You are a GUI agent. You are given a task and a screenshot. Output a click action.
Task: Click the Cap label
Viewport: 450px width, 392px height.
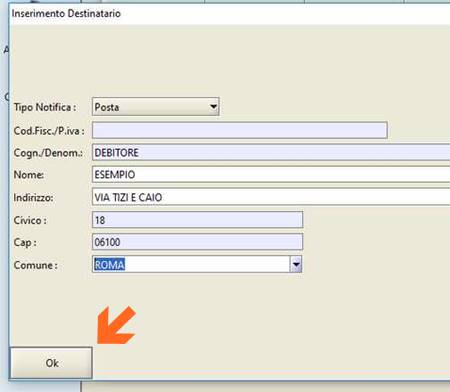[x=25, y=242]
